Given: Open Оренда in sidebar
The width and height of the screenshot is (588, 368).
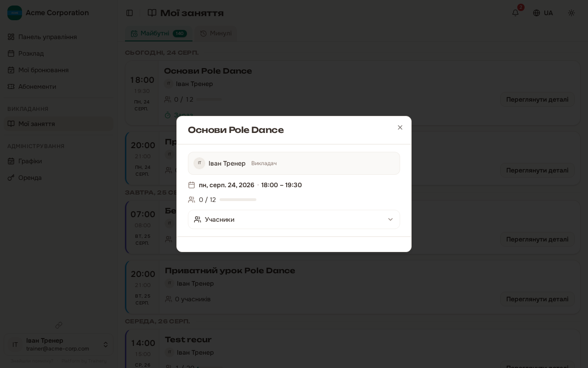Looking at the screenshot, I should pyautogui.click(x=58, y=178).
